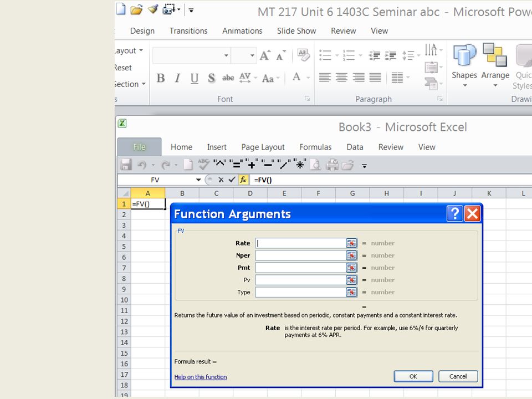Open Font dialog launcher in PowerPoint
The height and width of the screenshot is (399, 532).
(x=307, y=99)
